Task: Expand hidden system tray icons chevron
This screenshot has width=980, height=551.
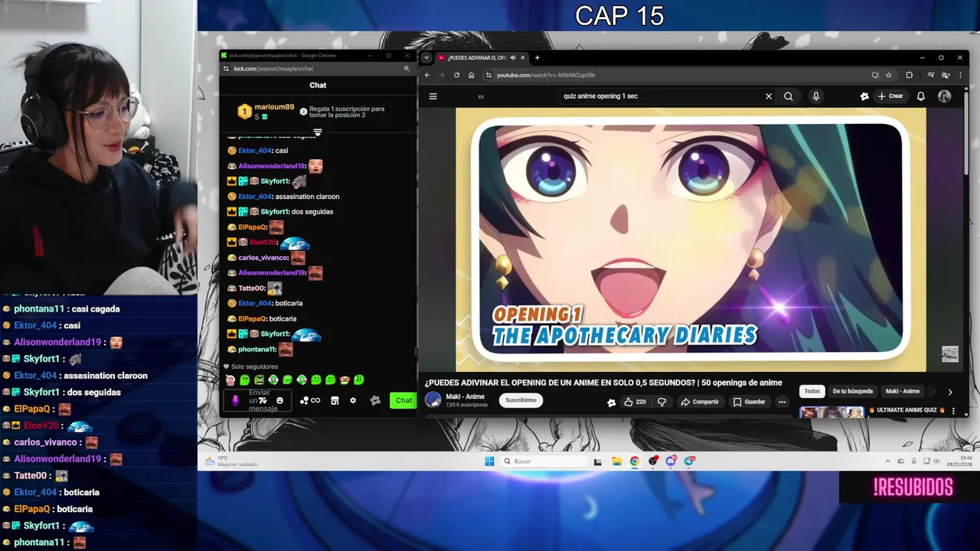Action: [x=888, y=461]
